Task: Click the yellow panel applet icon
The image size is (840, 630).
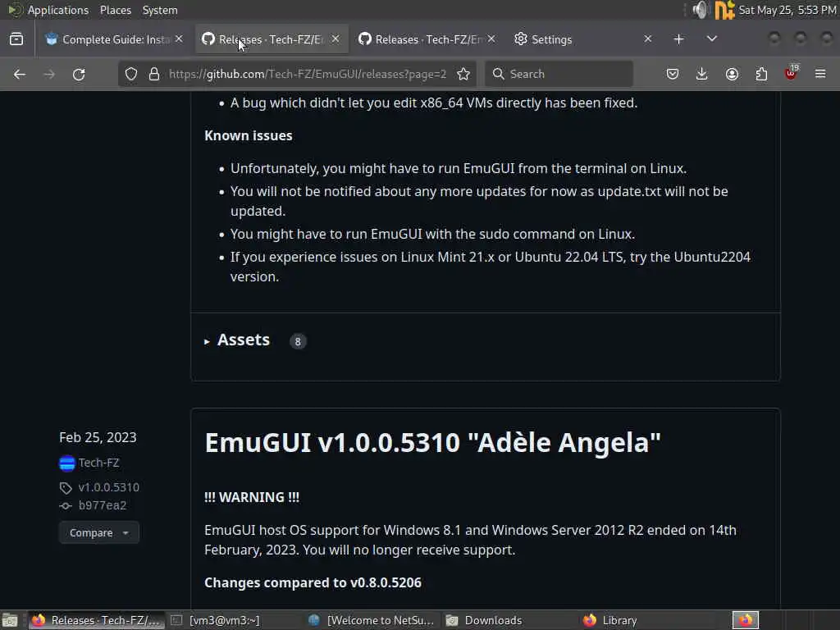Action: 724,10
